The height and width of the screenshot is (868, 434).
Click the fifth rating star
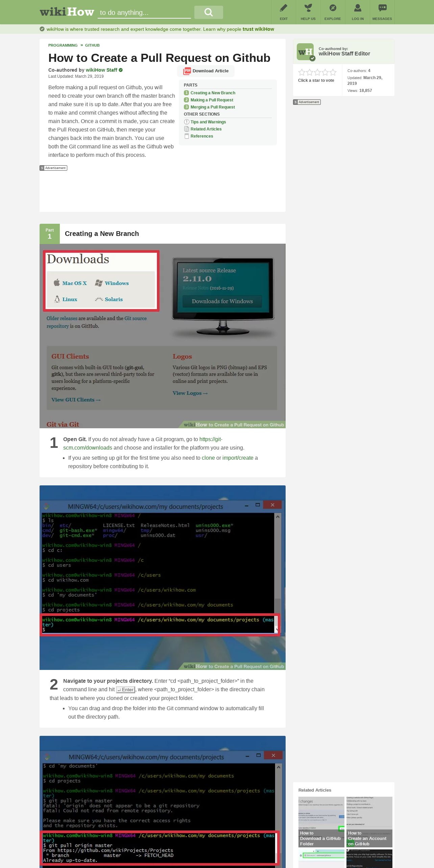pyautogui.click(x=333, y=72)
